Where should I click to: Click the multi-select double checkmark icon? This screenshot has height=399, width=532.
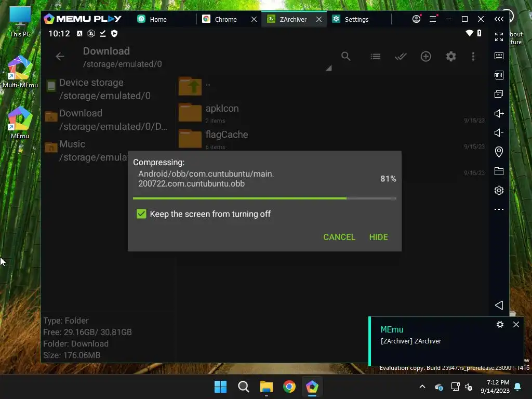pos(401,56)
